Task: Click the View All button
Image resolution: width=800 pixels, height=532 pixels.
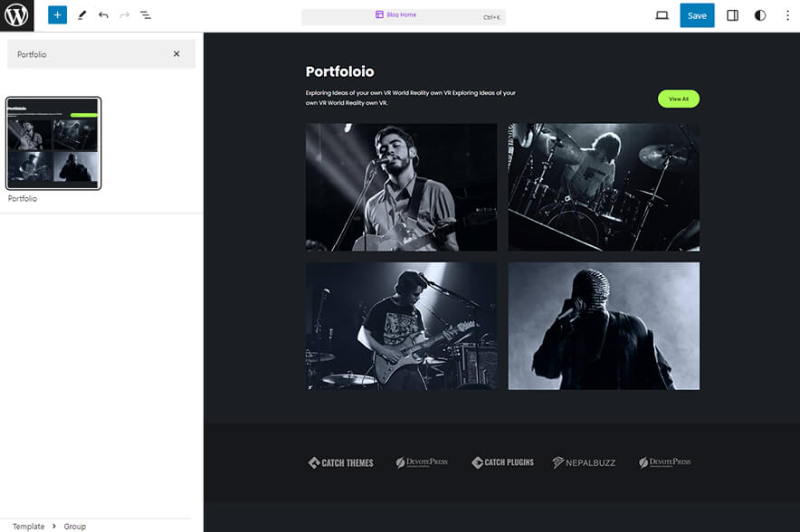Action: click(679, 98)
